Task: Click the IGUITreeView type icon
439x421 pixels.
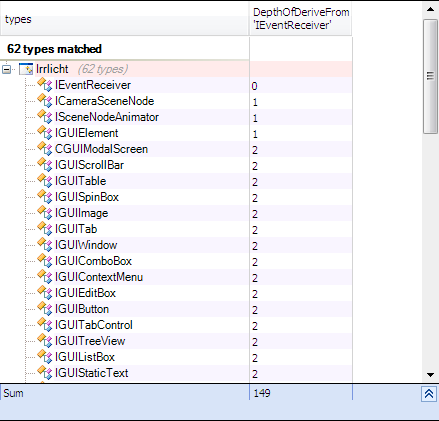Action: pyautogui.click(x=45, y=341)
